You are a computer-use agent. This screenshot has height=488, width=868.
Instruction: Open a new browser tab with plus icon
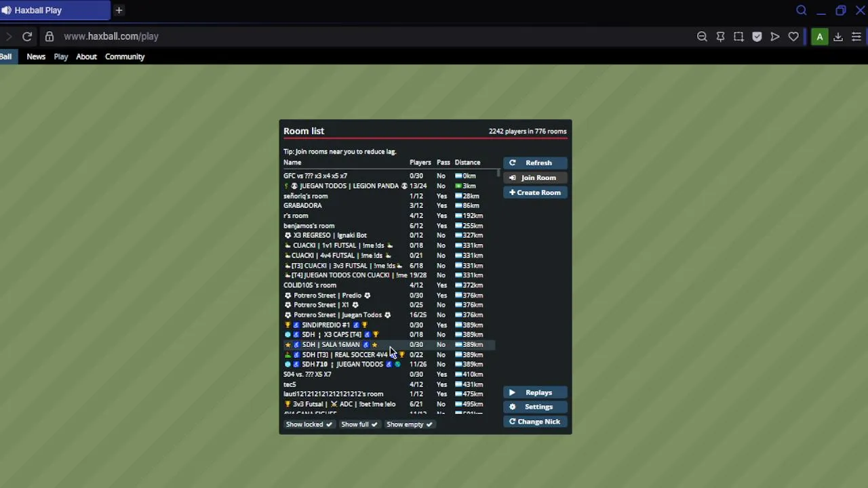[x=119, y=10]
